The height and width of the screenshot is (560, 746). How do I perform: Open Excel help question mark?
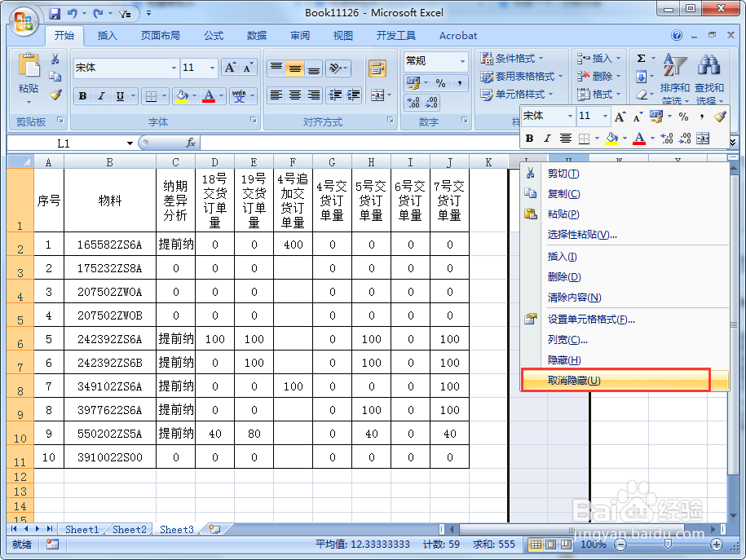677,35
